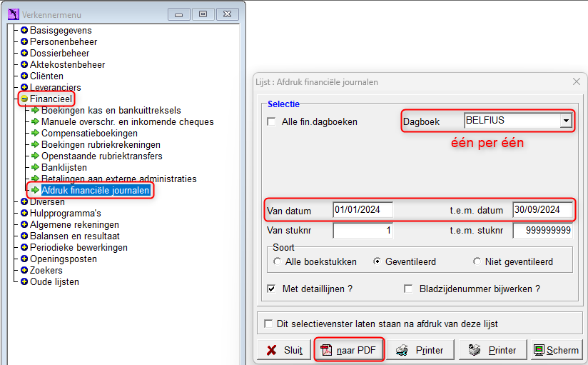The height and width of the screenshot is (365, 588).
Task: Expand the Leveranciers node
Action: [x=24, y=87]
